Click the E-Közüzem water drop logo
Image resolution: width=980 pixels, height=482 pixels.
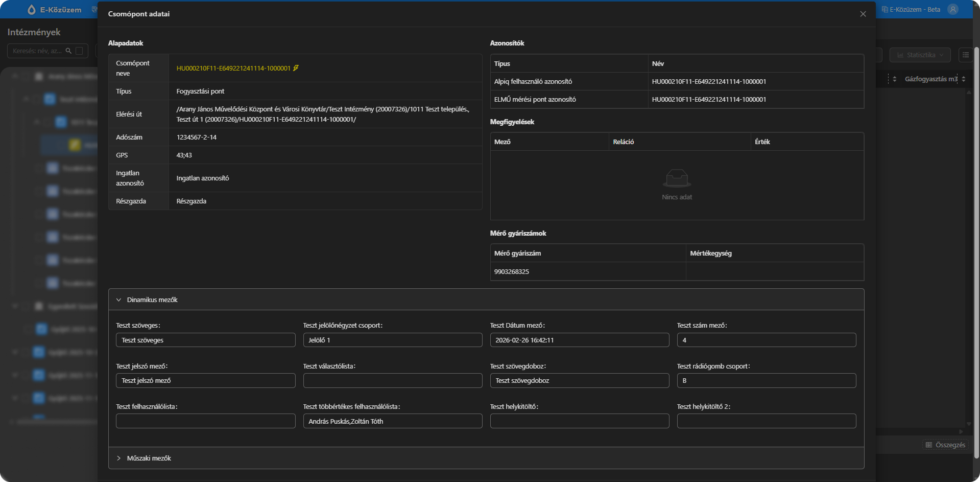click(x=32, y=10)
